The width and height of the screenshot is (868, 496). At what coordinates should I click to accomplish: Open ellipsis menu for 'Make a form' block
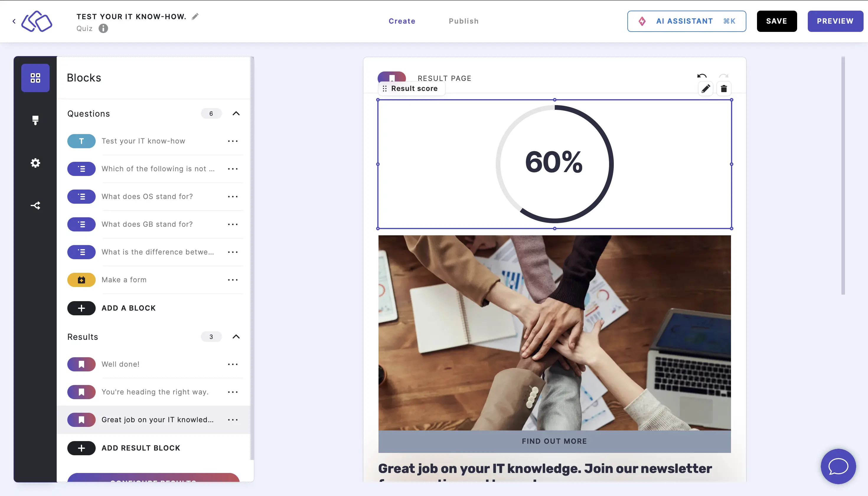(233, 280)
